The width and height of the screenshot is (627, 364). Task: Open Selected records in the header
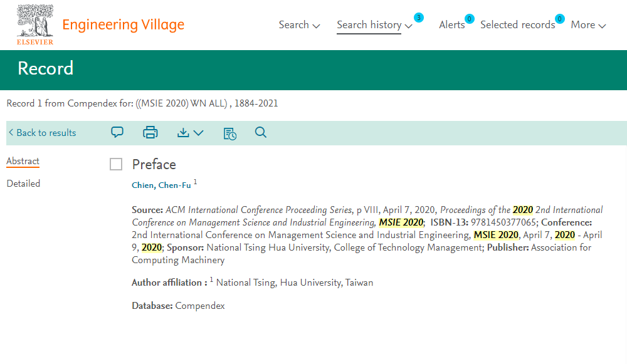[x=517, y=25]
